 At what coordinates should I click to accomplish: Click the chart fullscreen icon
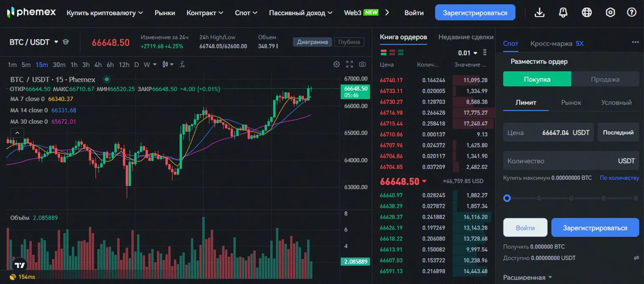click(x=350, y=64)
